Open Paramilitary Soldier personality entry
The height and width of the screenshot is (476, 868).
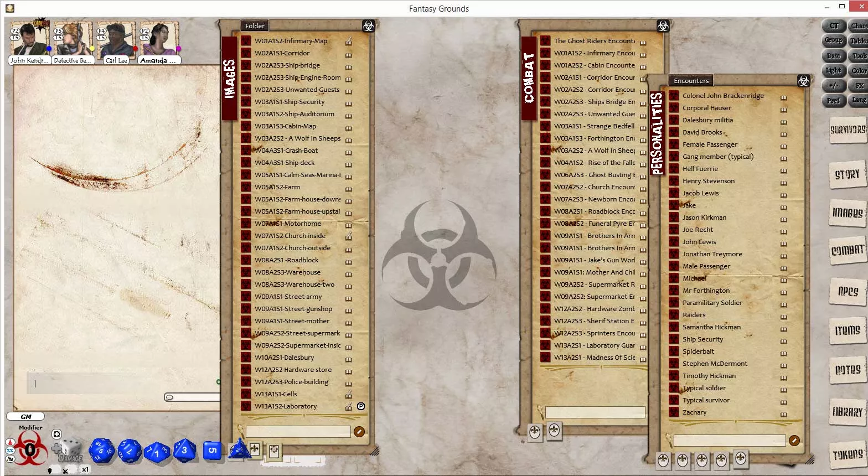pos(712,303)
